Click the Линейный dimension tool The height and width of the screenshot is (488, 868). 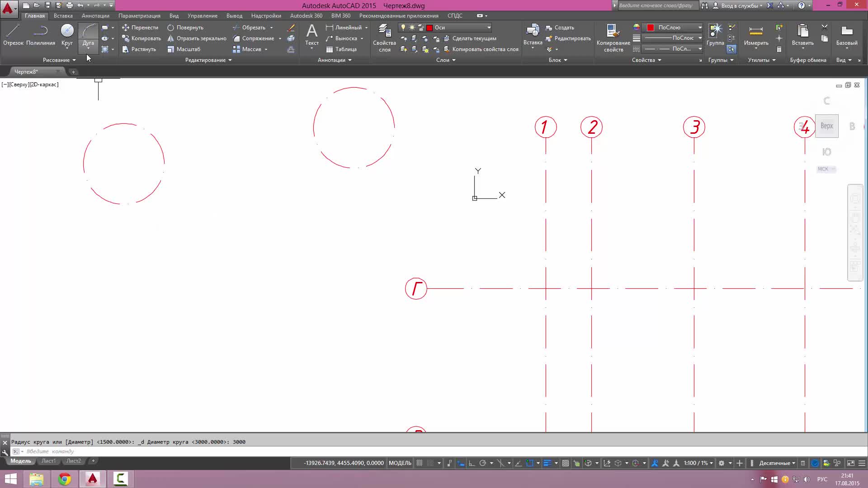[x=344, y=28]
